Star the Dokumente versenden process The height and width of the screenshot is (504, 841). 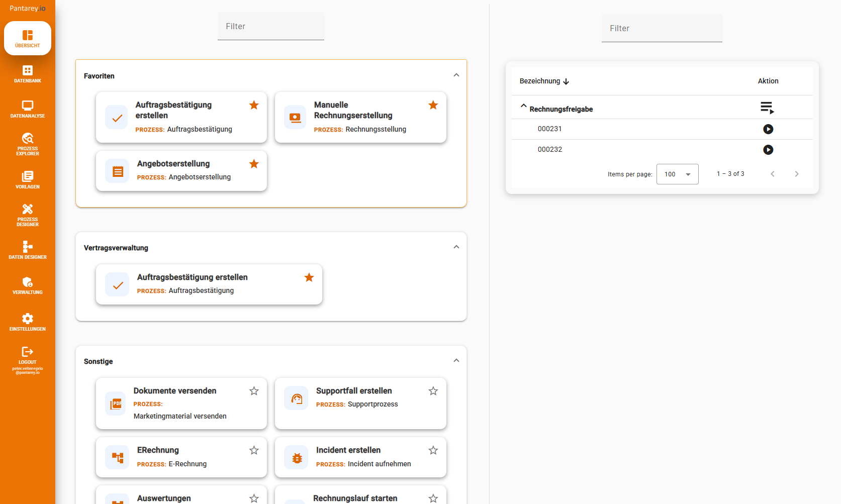[x=254, y=391]
